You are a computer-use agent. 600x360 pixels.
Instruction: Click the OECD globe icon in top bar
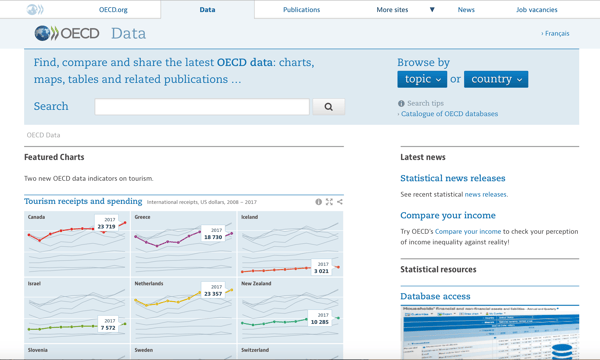tap(35, 10)
